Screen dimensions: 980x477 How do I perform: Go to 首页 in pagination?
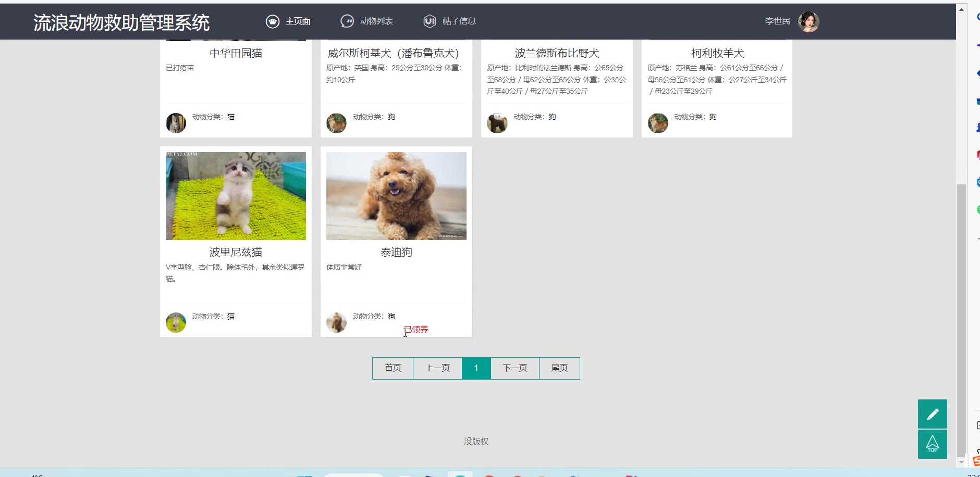[x=393, y=368]
